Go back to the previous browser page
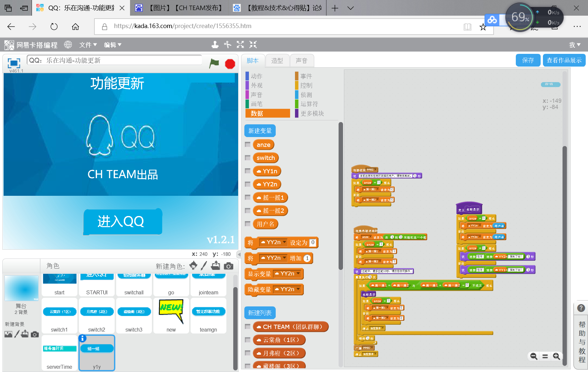Image resolution: width=588 pixels, height=372 pixels. pos(11,26)
